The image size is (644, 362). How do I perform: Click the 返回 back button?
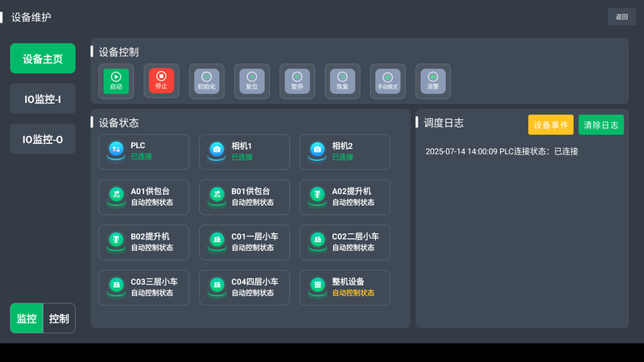tap(621, 17)
